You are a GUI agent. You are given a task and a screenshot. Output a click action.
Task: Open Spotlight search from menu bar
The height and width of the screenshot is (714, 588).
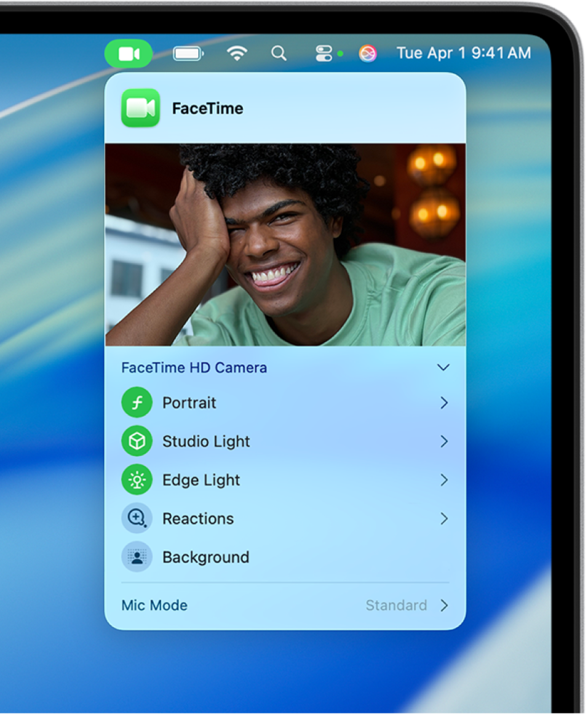click(x=279, y=53)
